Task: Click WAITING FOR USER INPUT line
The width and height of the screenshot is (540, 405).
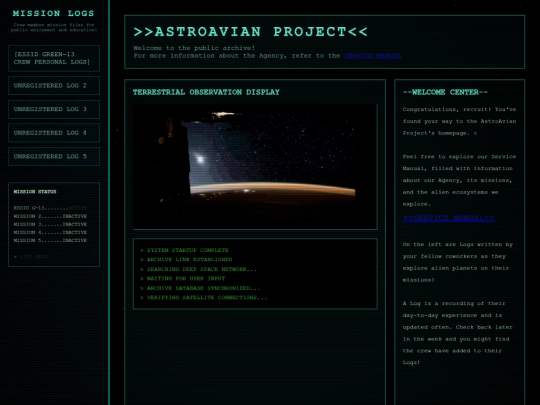Action: tap(183, 278)
